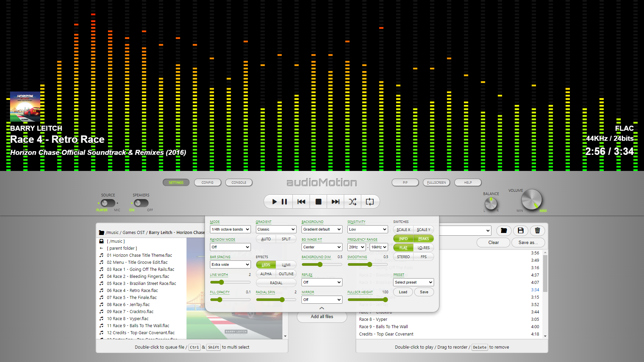Viewport: 644px width, 362px height.
Task: Click the play/pause playback button
Action: pos(279,202)
